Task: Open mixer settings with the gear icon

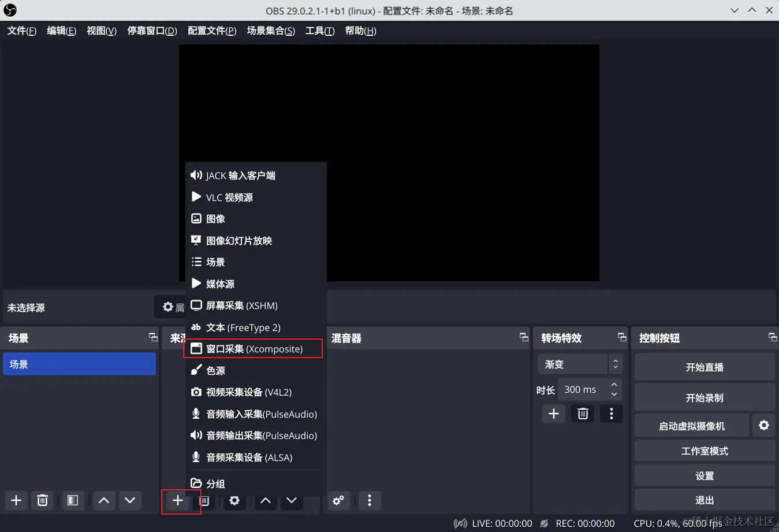Action: [338, 500]
